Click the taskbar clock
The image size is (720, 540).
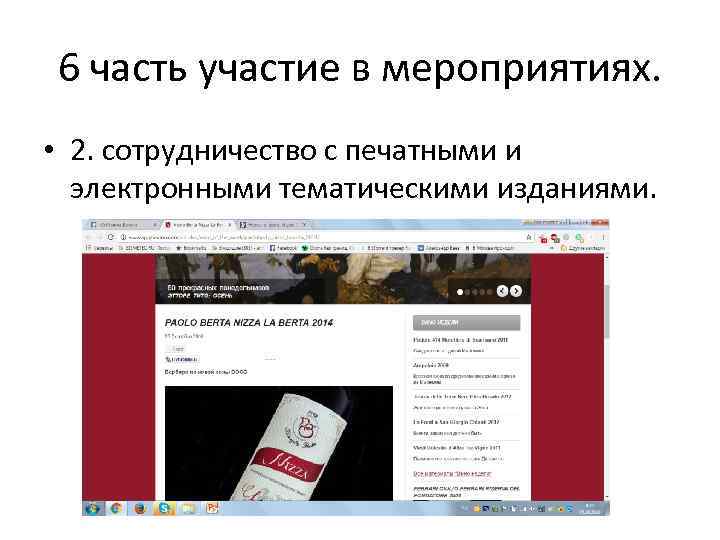[591, 508]
